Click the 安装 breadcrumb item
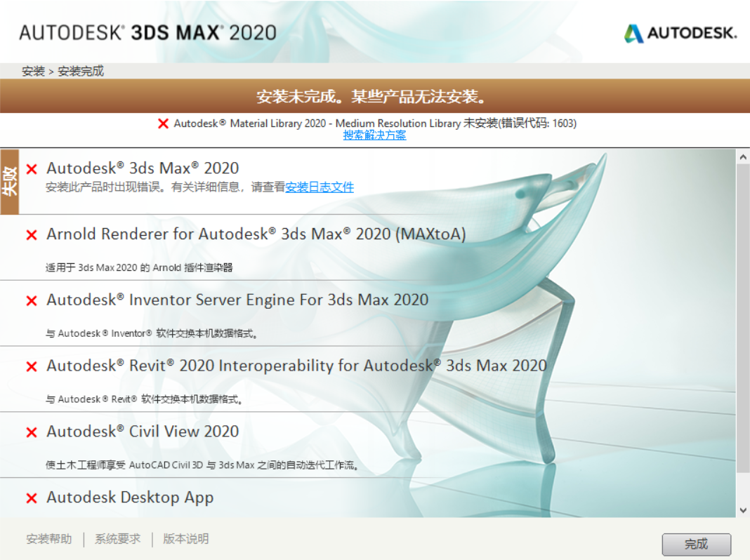The image size is (750, 560). tap(33, 71)
